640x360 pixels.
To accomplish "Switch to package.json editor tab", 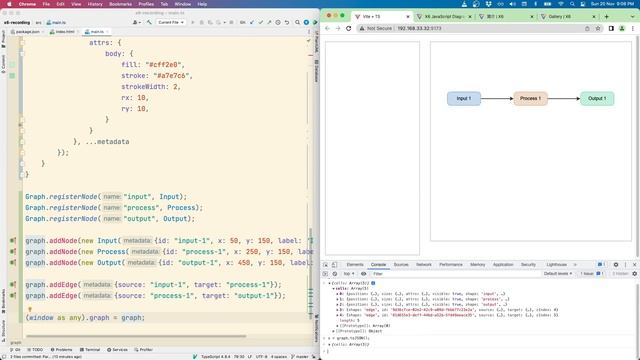I will pos(27,31).
